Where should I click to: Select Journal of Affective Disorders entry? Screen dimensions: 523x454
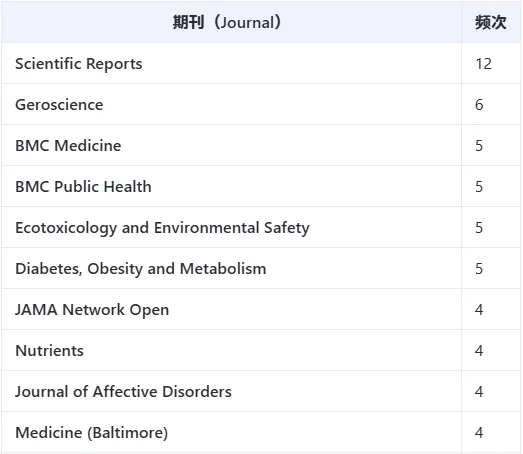[123, 392]
